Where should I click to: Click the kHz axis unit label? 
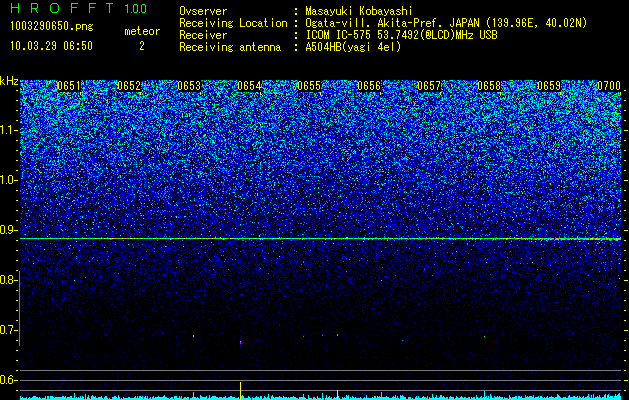pyautogui.click(x=9, y=81)
